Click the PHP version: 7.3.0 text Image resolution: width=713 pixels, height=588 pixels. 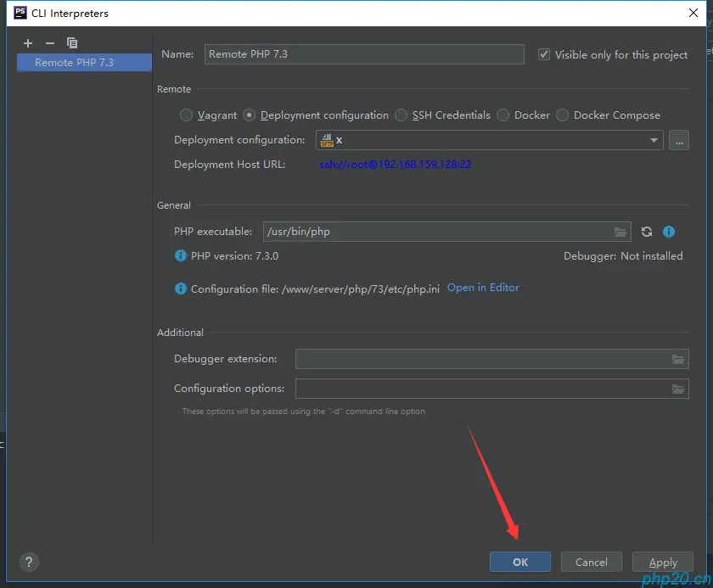click(234, 256)
